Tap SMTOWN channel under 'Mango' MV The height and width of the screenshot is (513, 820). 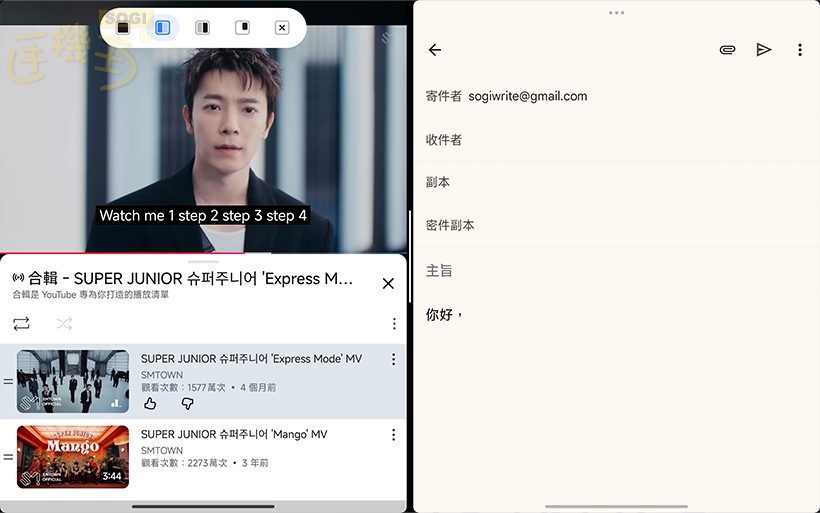point(162,450)
